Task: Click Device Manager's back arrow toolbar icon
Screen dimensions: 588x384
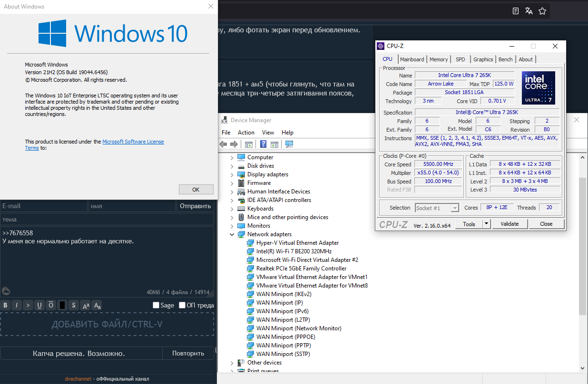Action: point(223,144)
